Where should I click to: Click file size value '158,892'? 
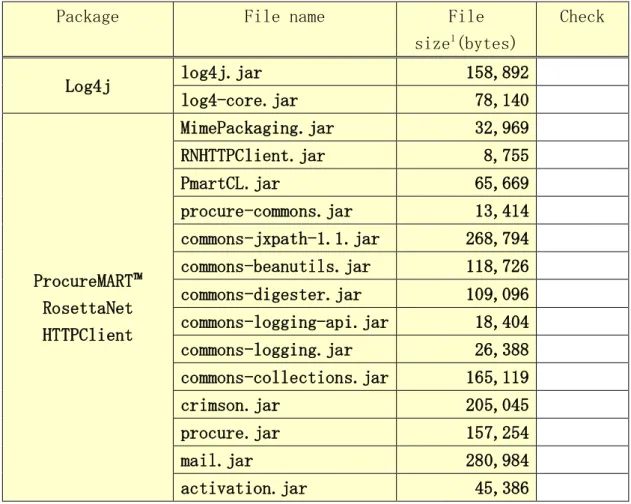[x=497, y=73]
